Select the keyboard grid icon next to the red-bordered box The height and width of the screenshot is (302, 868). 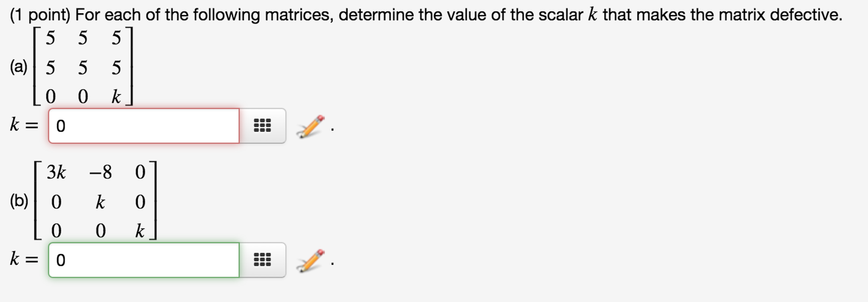(261, 125)
